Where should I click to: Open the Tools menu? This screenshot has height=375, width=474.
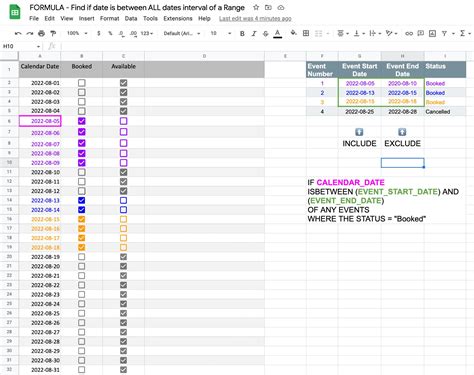point(150,18)
